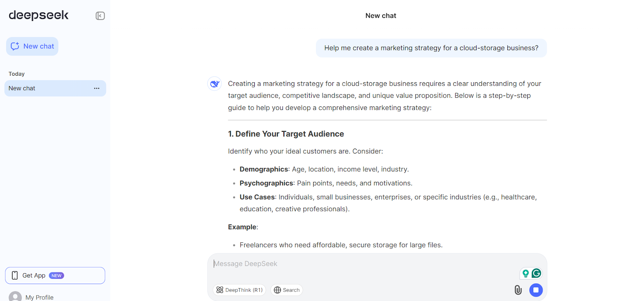Click the New chat title at top
The height and width of the screenshot is (301, 644).
click(381, 16)
